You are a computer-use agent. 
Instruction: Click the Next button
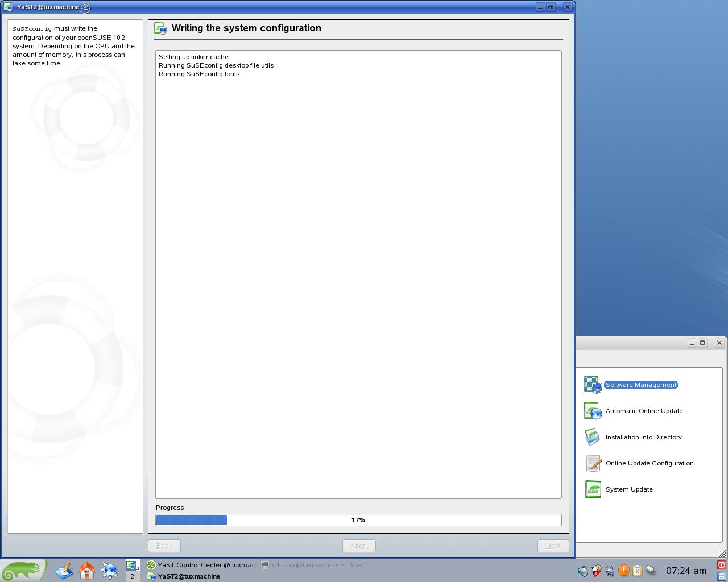coord(553,546)
